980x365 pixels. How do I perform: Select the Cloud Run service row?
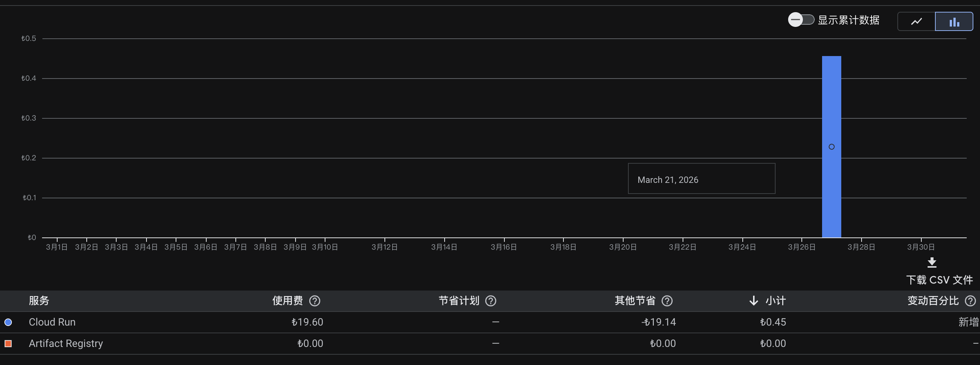click(x=490, y=322)
